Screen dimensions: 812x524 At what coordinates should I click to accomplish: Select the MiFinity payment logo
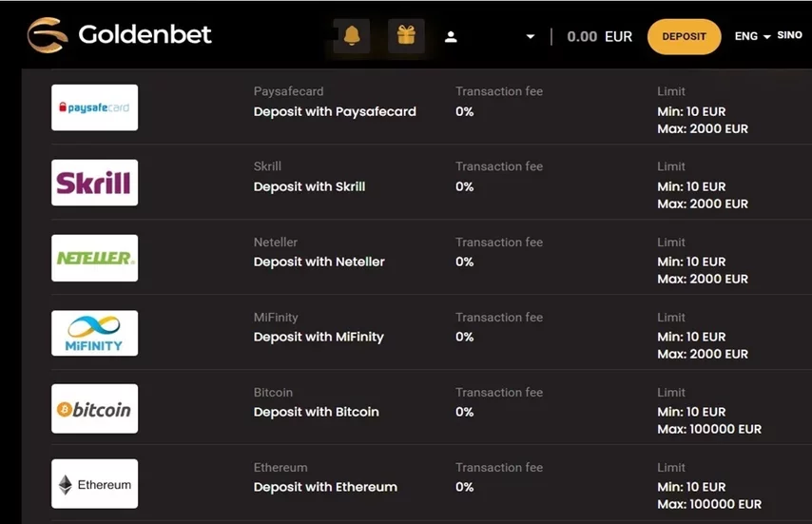(95, 333)
